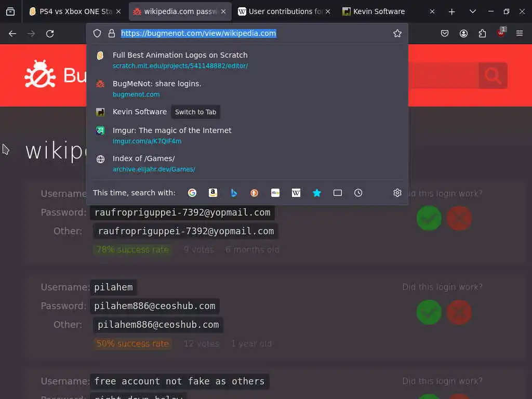Search this time with eBay
The image size is (532, 399).
pyautogui.click(x=275, y=193)
